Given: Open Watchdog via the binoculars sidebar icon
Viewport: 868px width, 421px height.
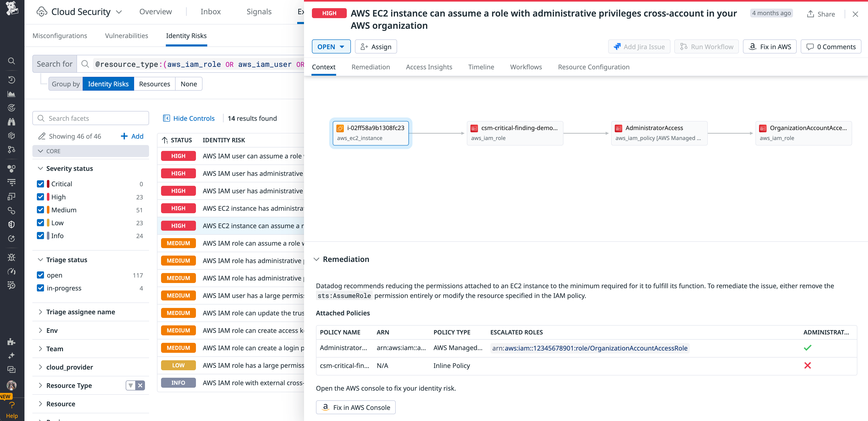Looking at the screenshot, I should click(x=11, y=122).
